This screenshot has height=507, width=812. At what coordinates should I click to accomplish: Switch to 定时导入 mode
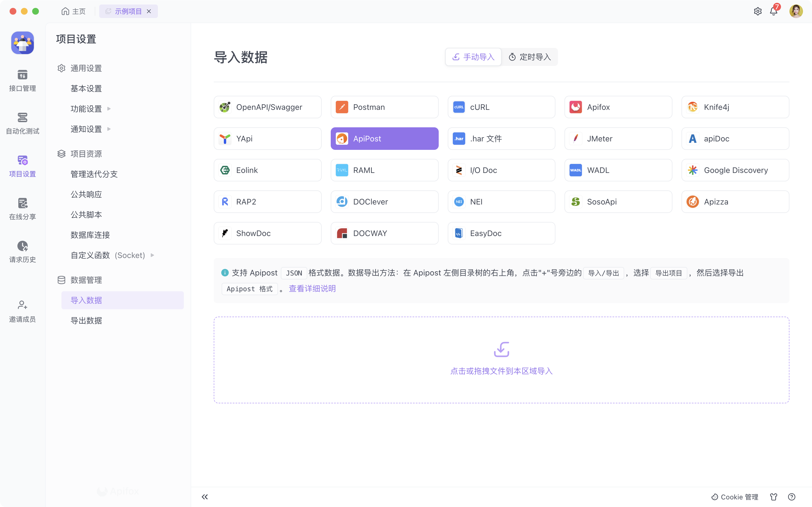[530, 57]
